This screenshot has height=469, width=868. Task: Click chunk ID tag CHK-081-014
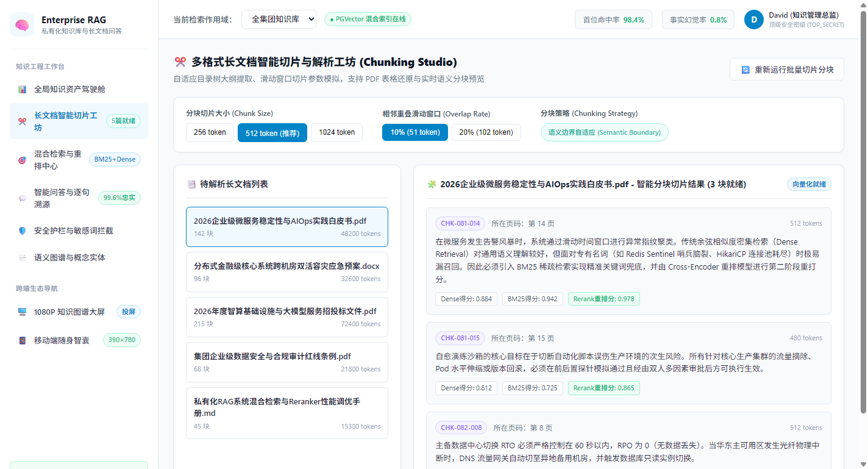click(x=460, y=223)
